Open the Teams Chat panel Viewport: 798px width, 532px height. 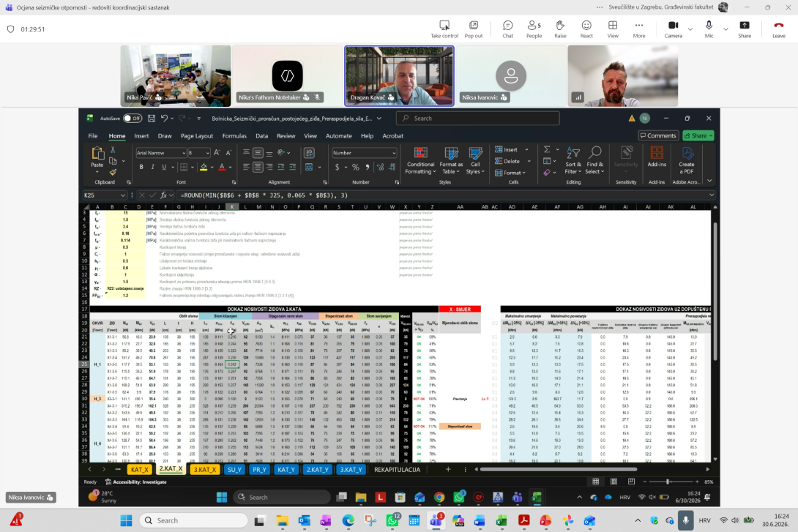[x=507, y=29]
